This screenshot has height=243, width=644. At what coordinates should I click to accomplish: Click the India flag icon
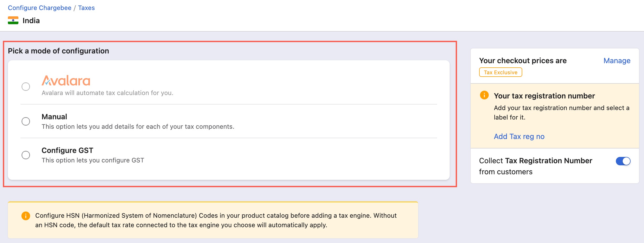coord(13,21)
